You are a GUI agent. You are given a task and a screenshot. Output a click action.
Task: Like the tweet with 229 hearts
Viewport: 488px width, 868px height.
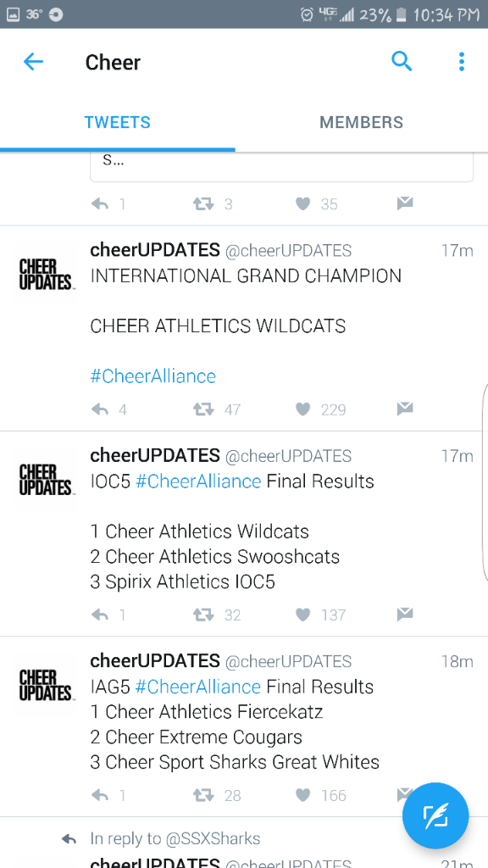tap(303, 409)
